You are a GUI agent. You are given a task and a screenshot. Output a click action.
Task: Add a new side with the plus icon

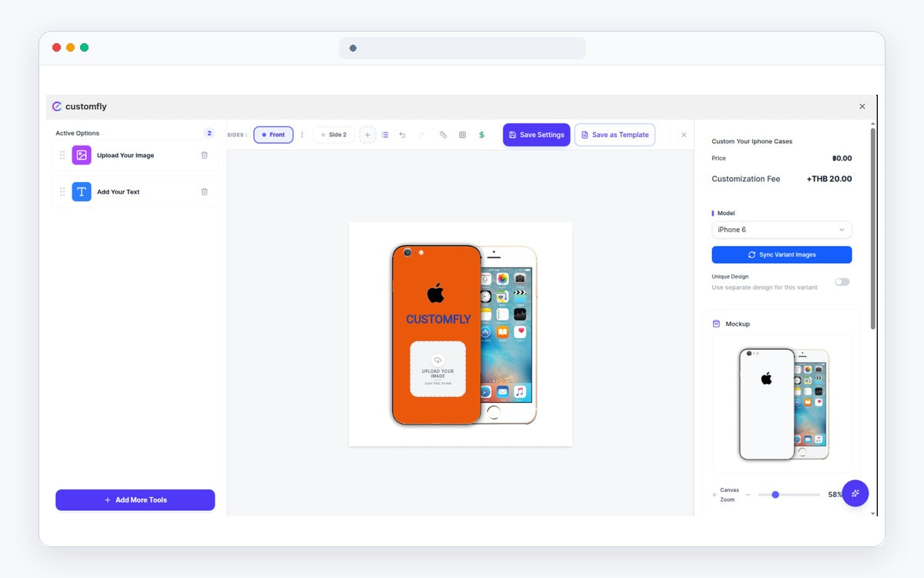point(368,135)
